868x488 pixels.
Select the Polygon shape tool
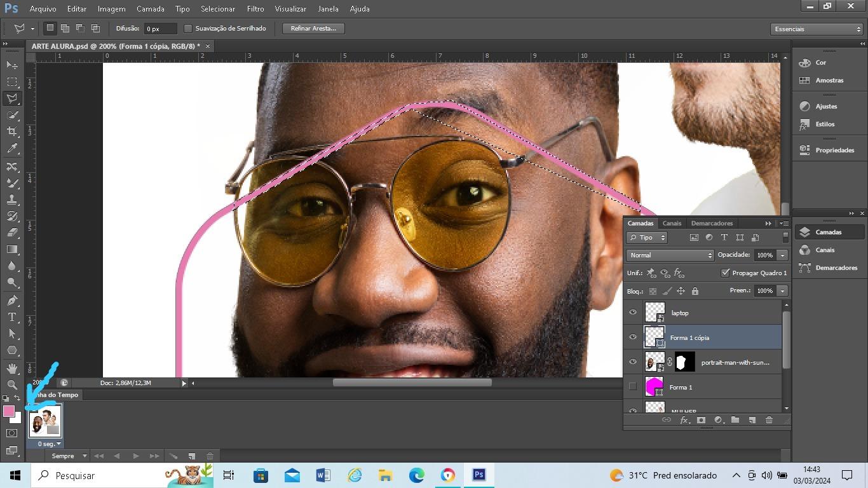[x=12, y=350]
